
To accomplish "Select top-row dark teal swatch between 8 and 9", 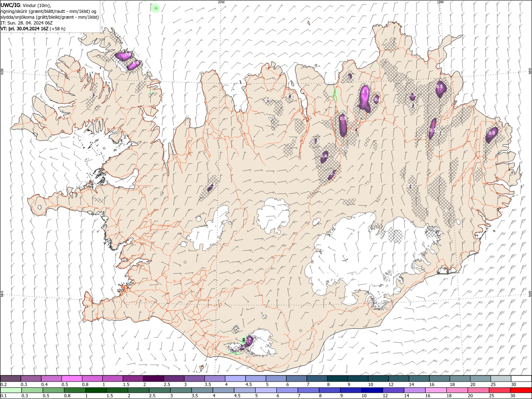I will (337, 378).
